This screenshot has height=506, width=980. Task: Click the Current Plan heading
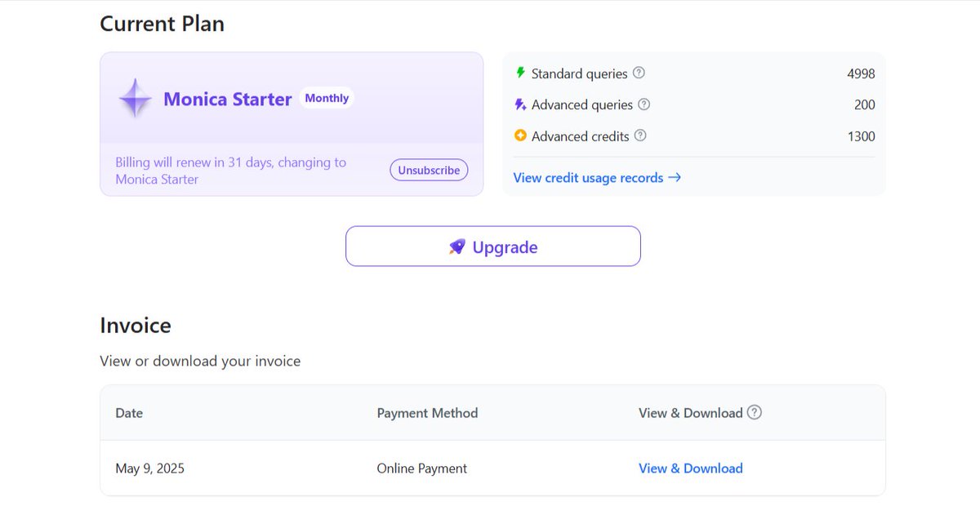coord(162,24)
